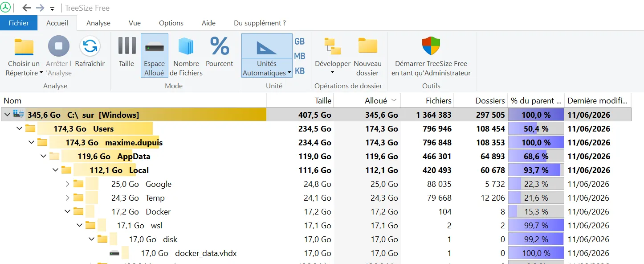
Task: Click the Docker folder icon
Action: click(78, 211)
